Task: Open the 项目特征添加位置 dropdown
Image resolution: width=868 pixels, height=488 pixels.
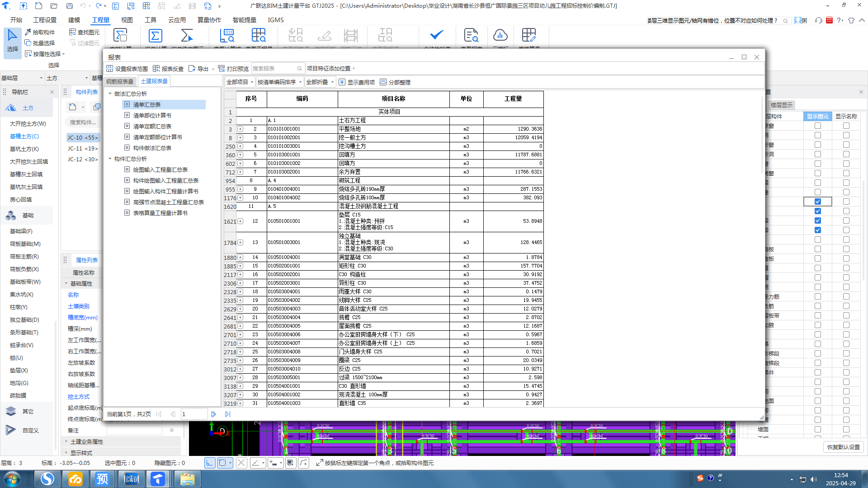Action: 331,69
